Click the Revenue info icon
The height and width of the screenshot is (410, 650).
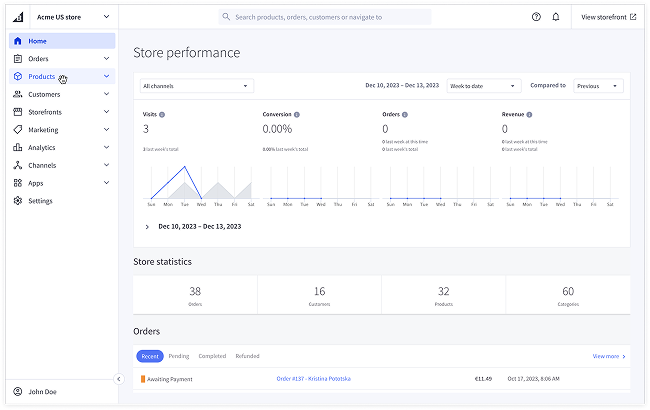(529, 114)
